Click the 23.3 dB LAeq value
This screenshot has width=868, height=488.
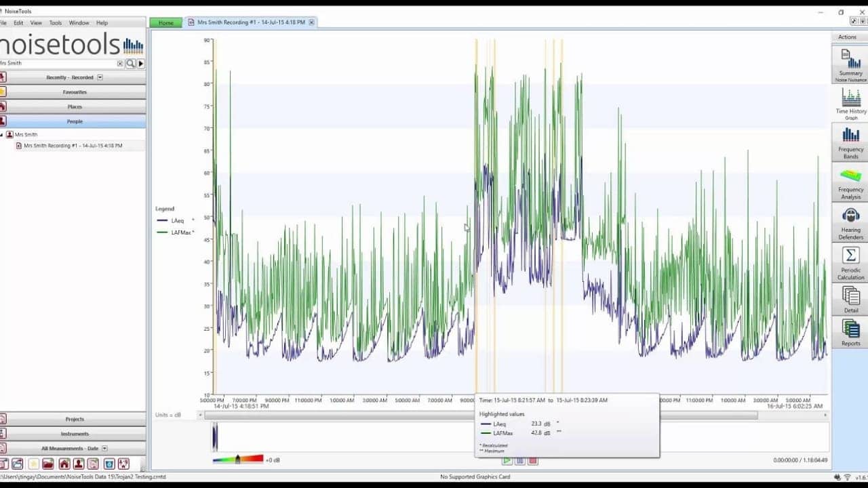540,424
